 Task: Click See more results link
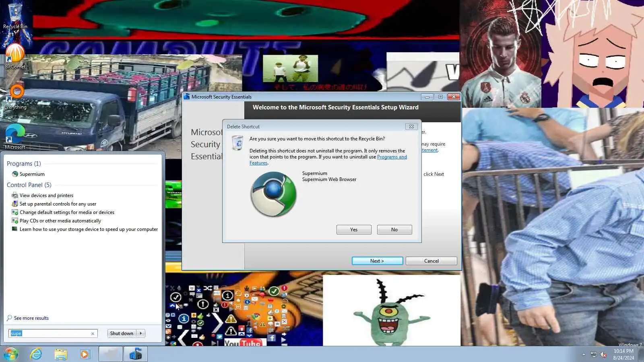point(31,318)
